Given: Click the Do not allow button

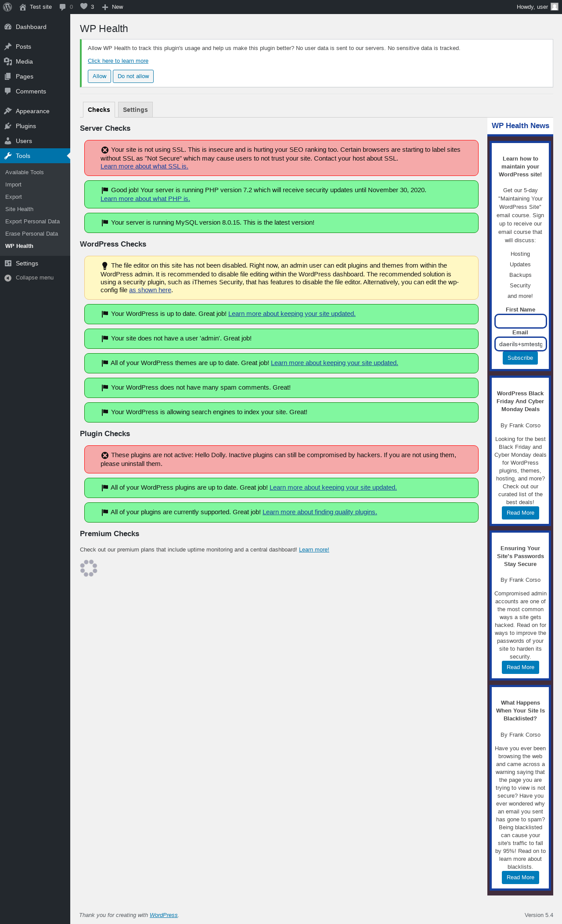Looking at the screenshot, I should pos(133,76).
